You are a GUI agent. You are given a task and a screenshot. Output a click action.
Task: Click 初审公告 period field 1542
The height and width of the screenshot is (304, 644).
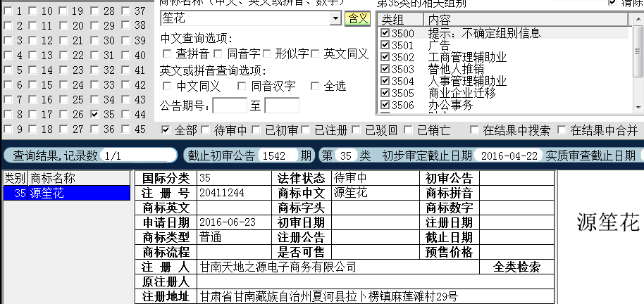tap(277, 156)
